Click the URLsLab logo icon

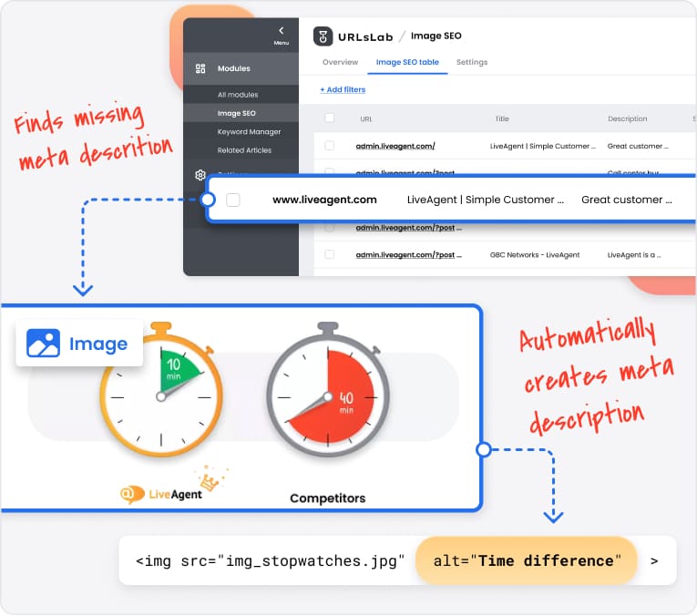323,36
